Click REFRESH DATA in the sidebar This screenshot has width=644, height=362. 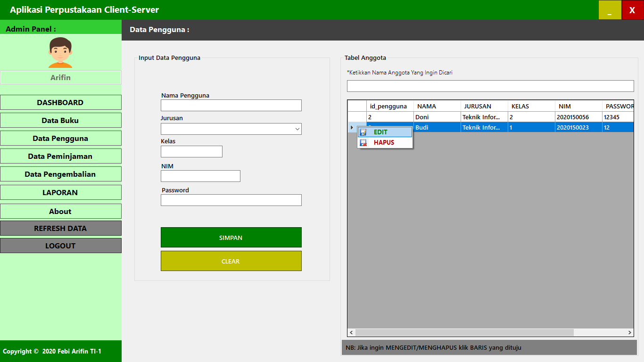point(61,228)
